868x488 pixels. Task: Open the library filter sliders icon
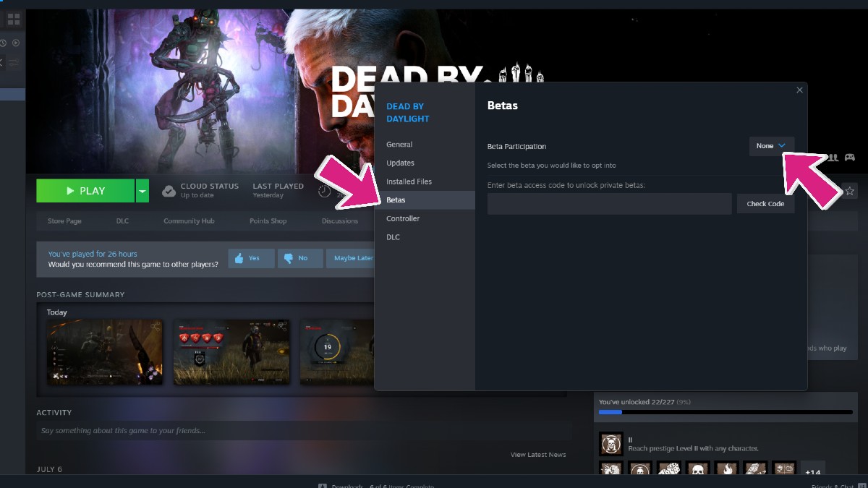point(14,63)
